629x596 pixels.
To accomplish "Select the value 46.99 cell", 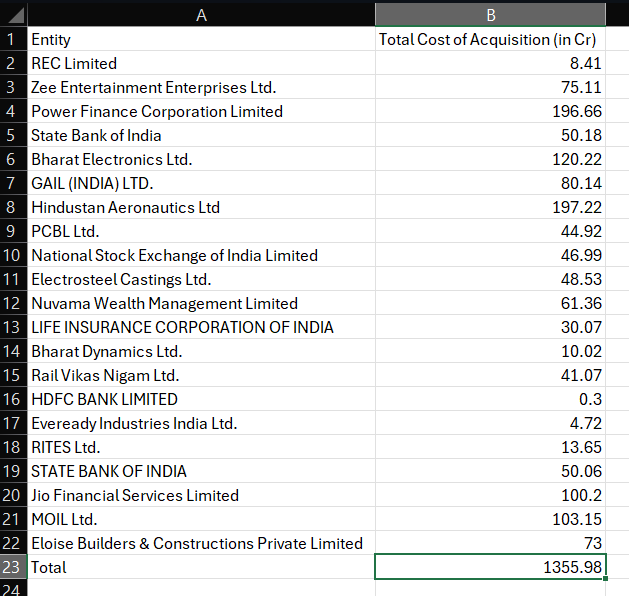I will [490, 255].
